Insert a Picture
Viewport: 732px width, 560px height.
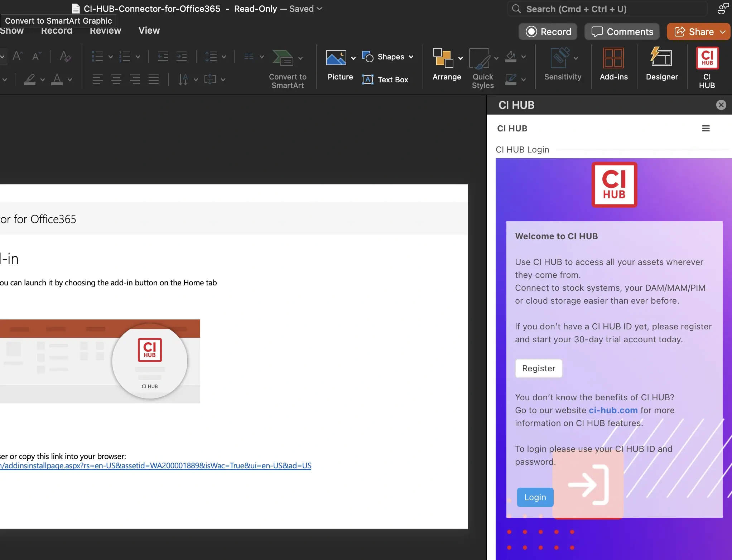tap(340, 65)
